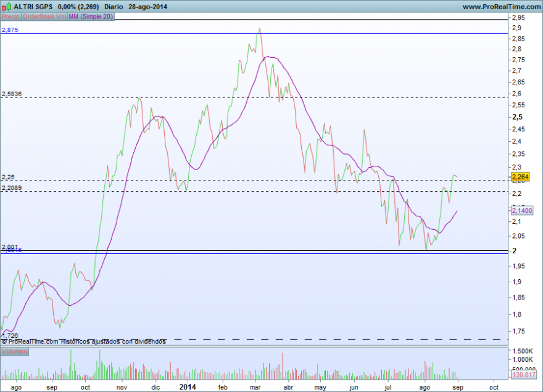The image size is (543, 392).
Task: Click the mar label on the time axis
Action: pos(255,387)
